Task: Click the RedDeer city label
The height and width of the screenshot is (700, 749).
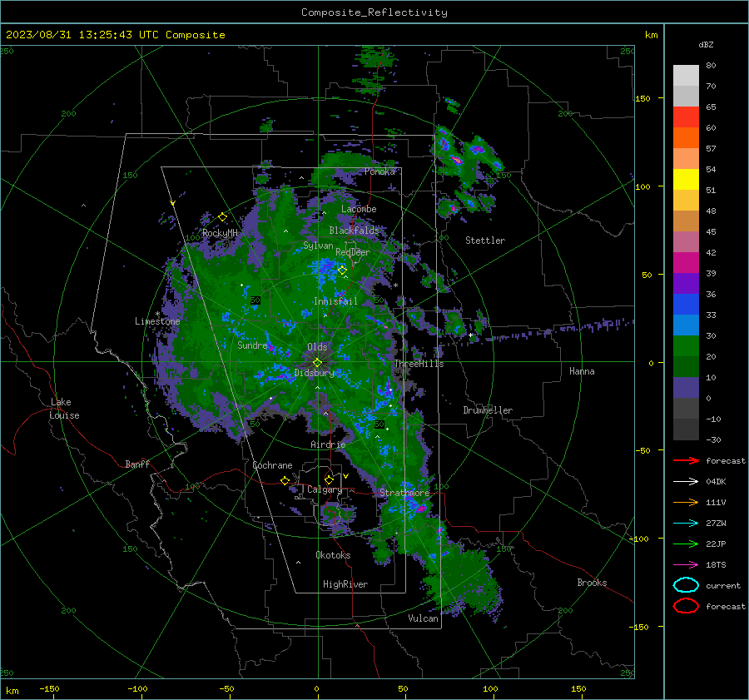Action: point(353,252)
